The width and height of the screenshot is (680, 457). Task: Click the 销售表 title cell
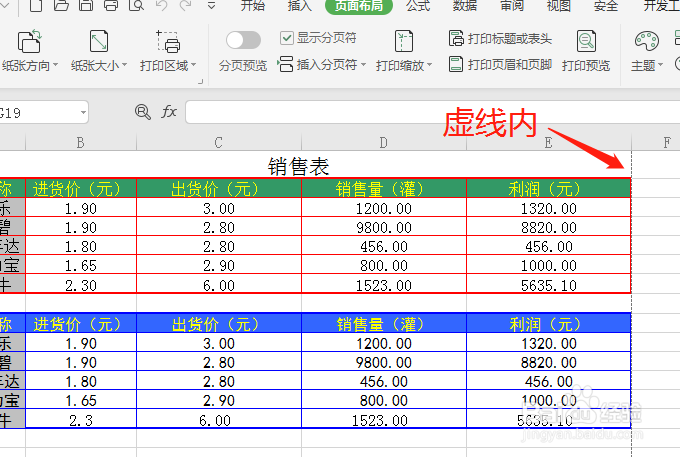[x=298, y=166]
